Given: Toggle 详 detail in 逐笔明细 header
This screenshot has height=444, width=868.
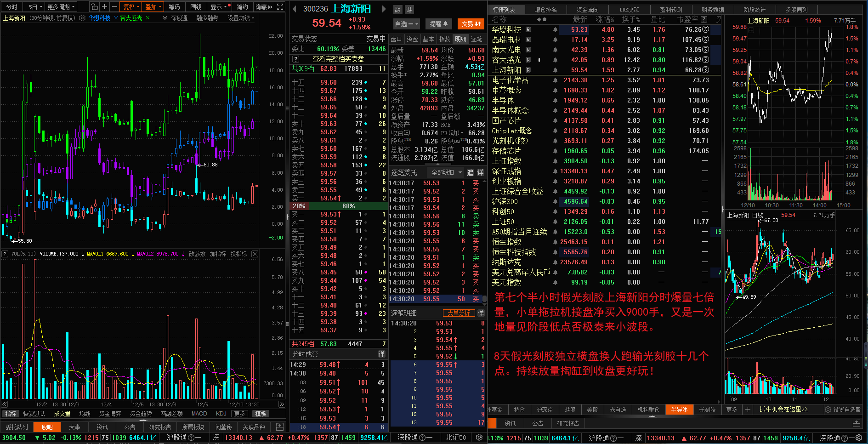Looking at the screenshot, I should tap(481, 313).
